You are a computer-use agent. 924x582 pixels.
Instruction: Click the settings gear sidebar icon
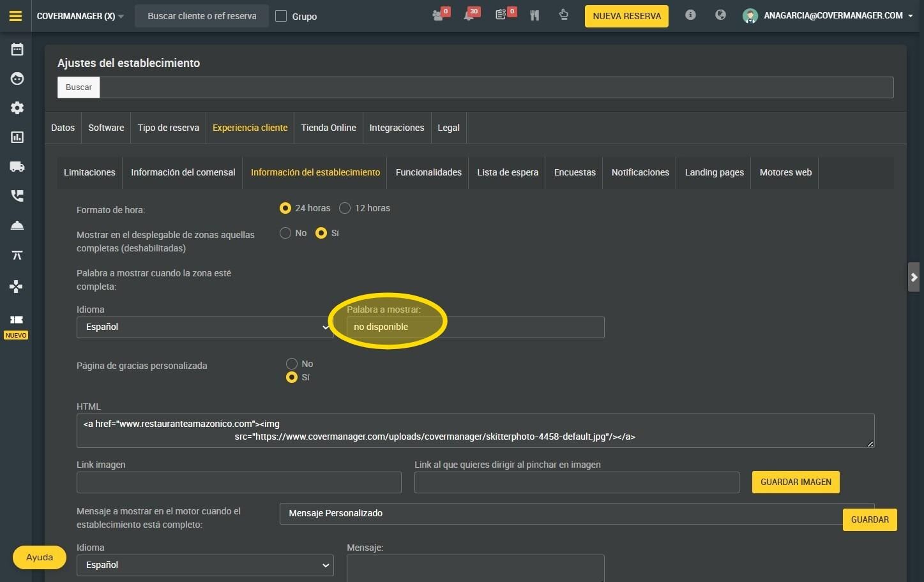pos(17,108)
